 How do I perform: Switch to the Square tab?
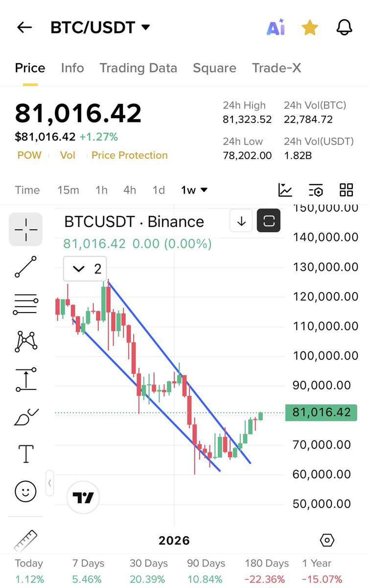coord(214,68)
